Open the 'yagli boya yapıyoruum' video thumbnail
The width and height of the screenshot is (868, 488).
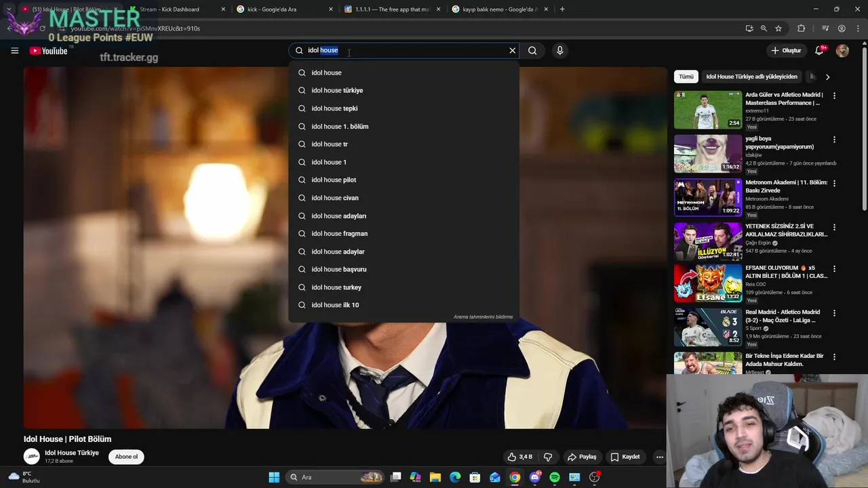708,154
